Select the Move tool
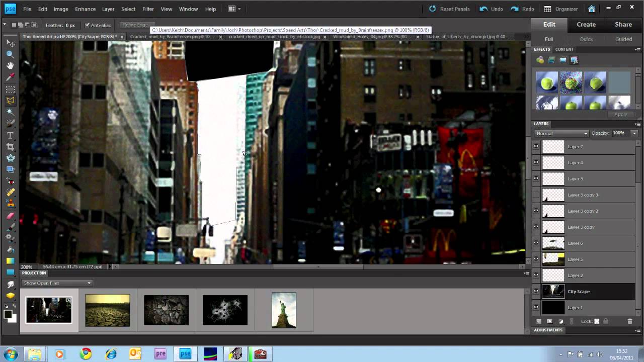This screenshot has height=362, width=644. pos(10,43)
